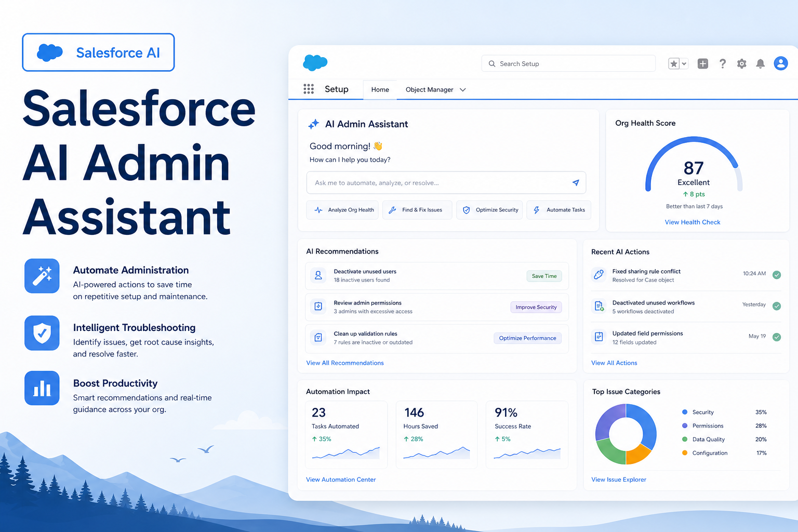798x532 pixels.
Task: Click the Data Quality green legend dot
Action: point(685,440)
